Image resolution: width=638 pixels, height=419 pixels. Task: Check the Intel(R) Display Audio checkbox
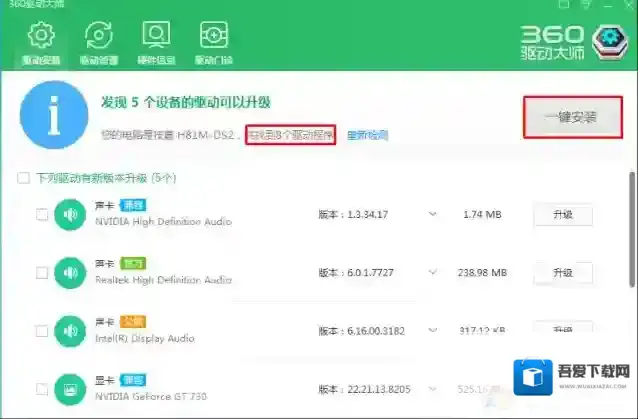point(42,331)
